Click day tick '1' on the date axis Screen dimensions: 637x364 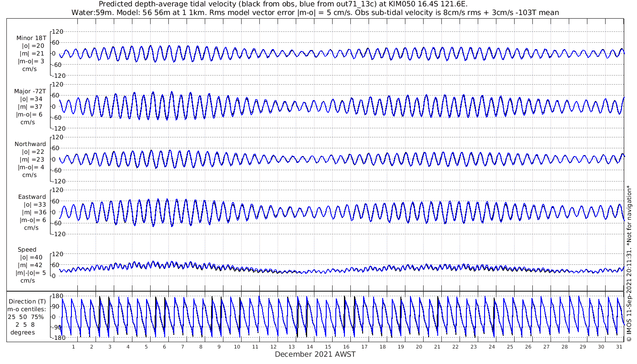click(73, 347)
